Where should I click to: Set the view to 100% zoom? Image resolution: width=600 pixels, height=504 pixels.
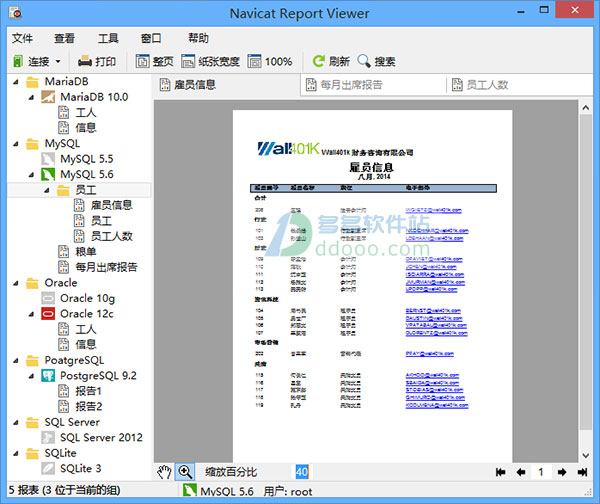pos(270,61)
